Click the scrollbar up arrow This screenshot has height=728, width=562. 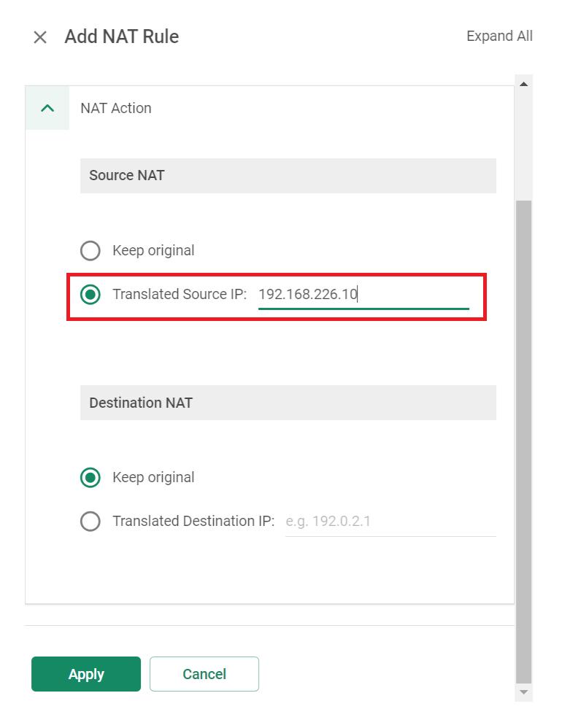(x=523, y=84)
